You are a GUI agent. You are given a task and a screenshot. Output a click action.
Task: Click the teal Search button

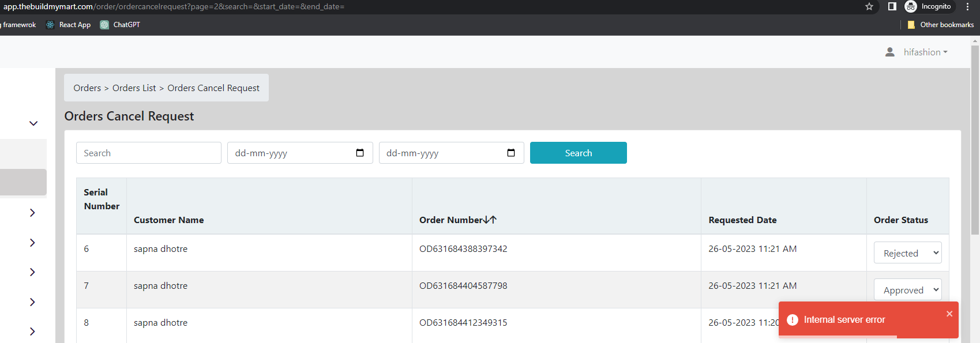pyautogui.click(x=579, y=153)
